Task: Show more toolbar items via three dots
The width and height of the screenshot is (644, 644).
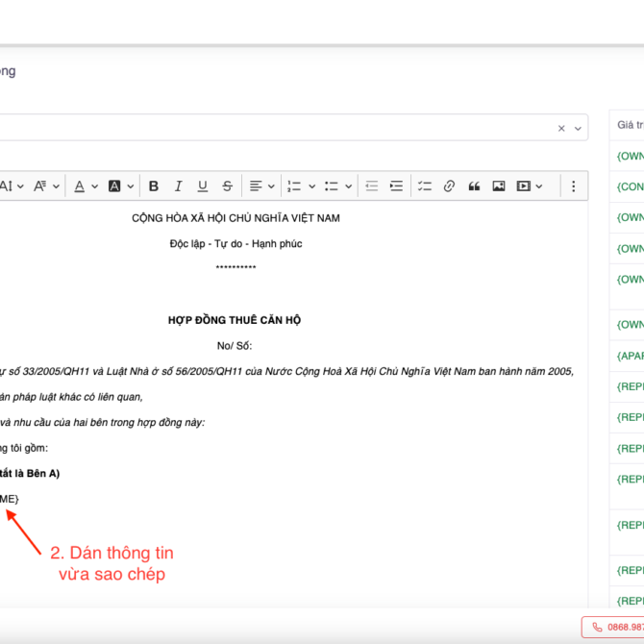Action: [574, 186]
